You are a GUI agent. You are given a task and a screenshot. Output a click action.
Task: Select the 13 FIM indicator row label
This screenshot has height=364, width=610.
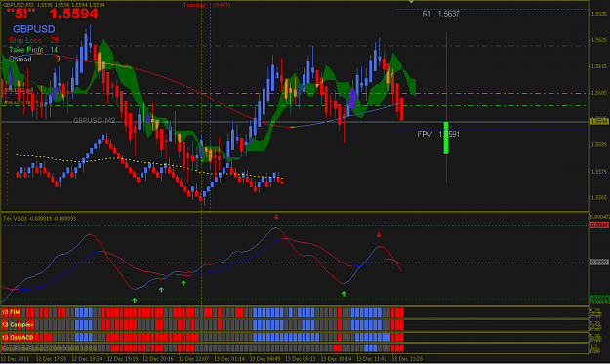[11, 312]
